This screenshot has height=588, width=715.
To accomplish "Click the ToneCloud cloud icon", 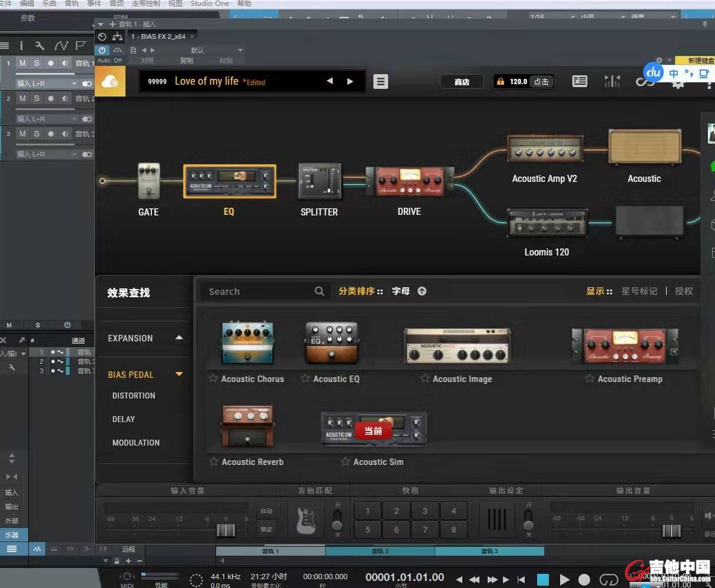I will tap(110, 82).
